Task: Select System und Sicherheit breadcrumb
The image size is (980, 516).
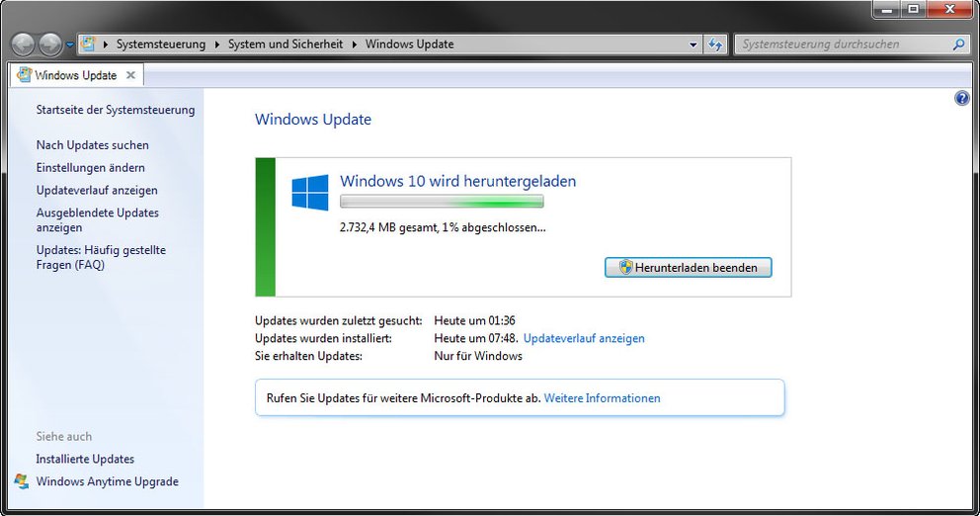Action: click(285, 44)
